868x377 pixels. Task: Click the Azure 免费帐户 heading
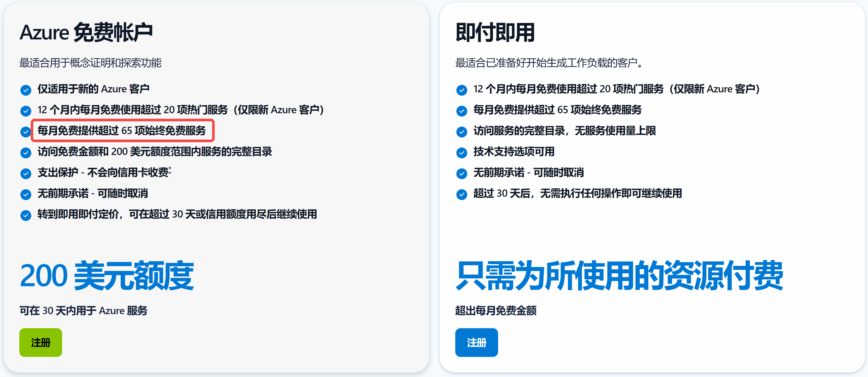tap(86, 32)
